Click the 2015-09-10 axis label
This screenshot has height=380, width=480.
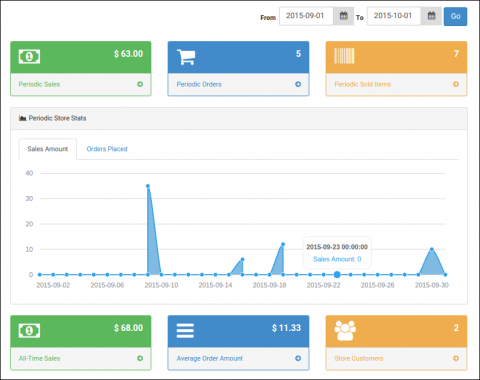pos(161,285)
